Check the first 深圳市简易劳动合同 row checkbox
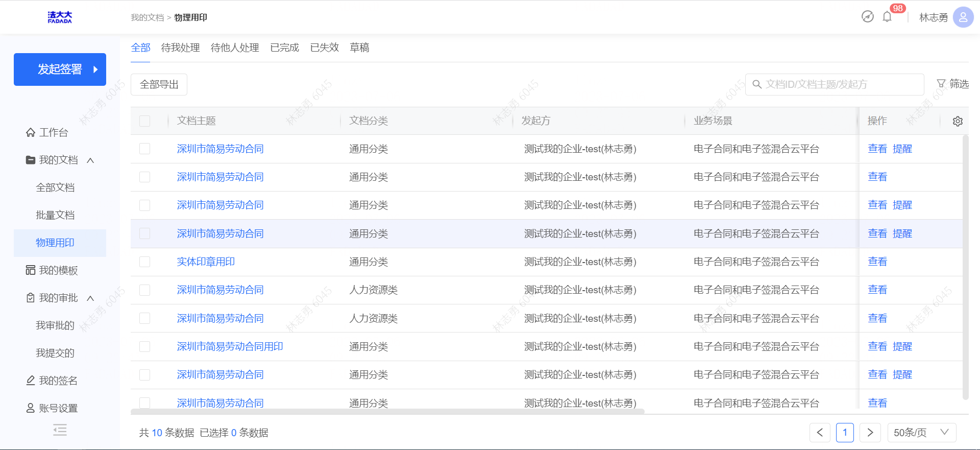 point(145,149)
